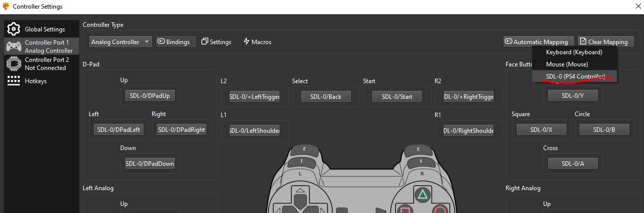Viewport: 644px width, 213px height.
Task: Rebind L2 LeftTrigger binding button
Action: pyautogui.click(x=255, y=96)
